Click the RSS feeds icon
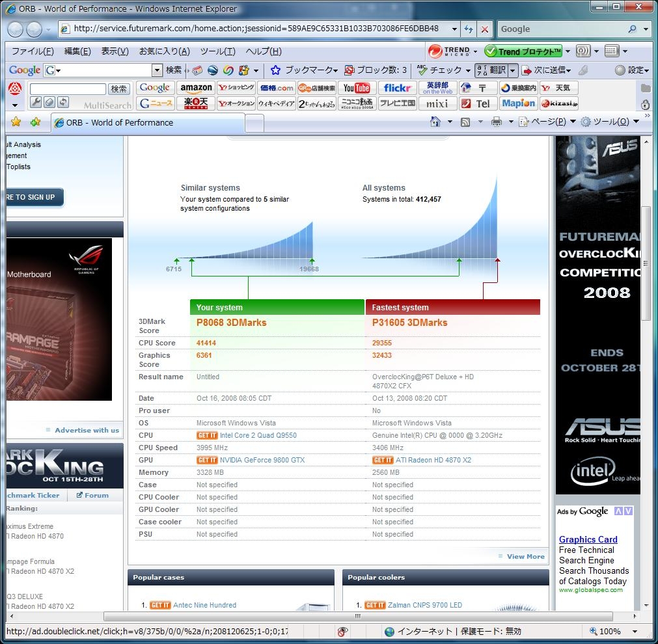 pos(465,122)
